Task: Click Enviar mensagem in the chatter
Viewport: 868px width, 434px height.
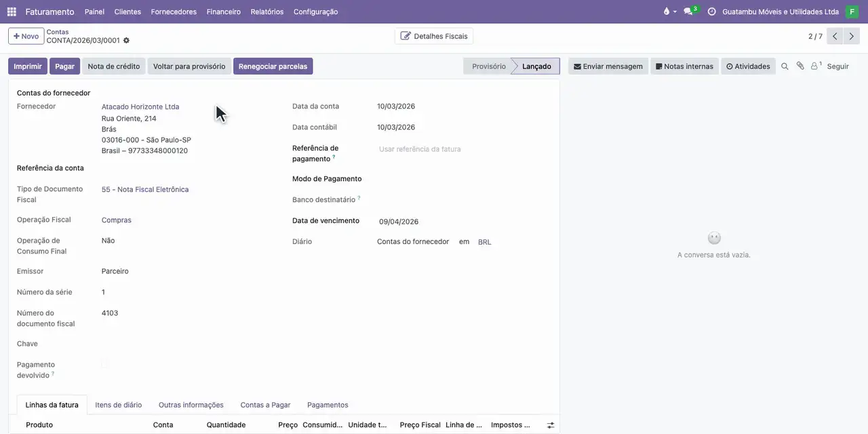Action: 608,66
